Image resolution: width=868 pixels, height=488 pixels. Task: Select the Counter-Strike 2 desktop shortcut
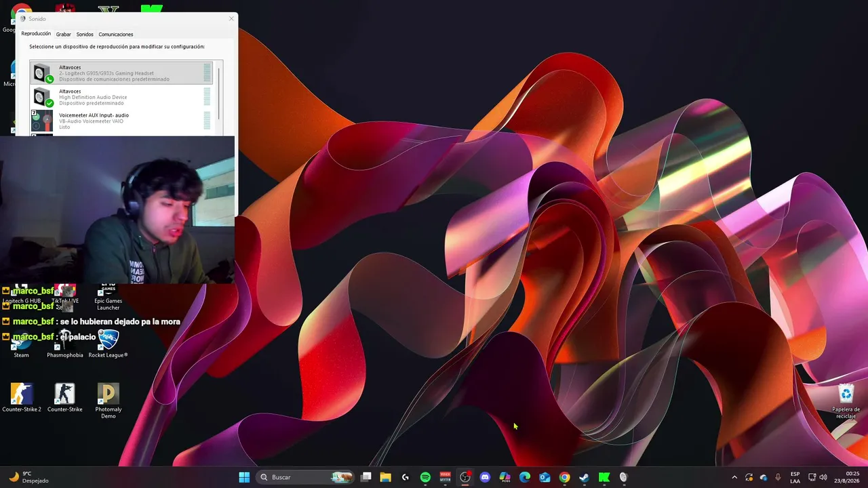(x=22, y=398)
